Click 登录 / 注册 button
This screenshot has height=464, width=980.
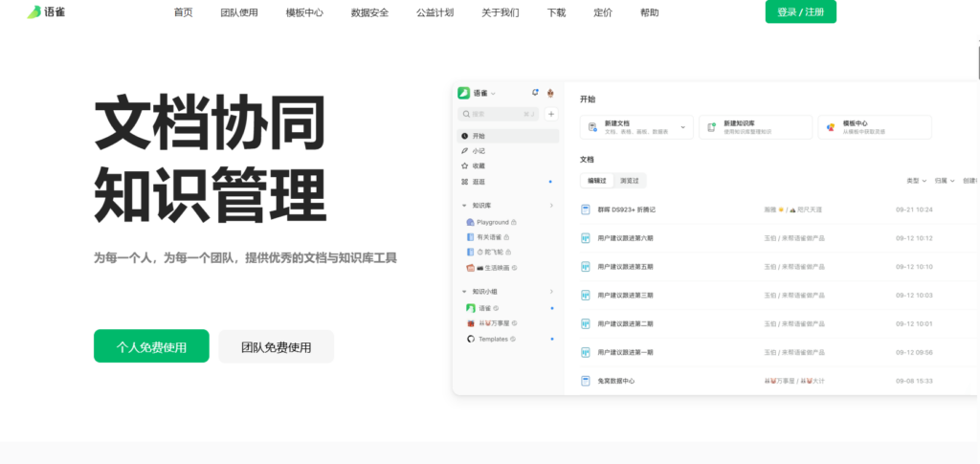(x=800, y=12)
